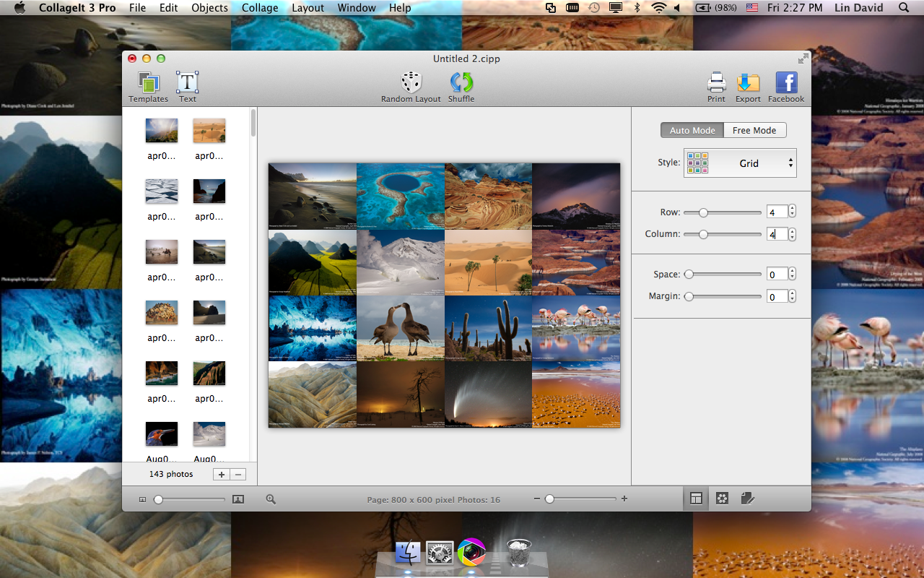924x578 pixels.
Task: Click the Margin number input field
Action: click(777, 297)
